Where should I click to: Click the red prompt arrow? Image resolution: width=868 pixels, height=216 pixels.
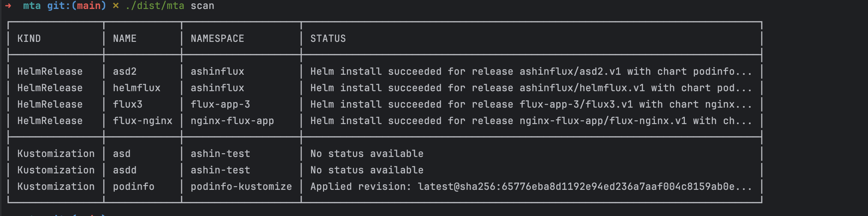click(x=8, y=6)
